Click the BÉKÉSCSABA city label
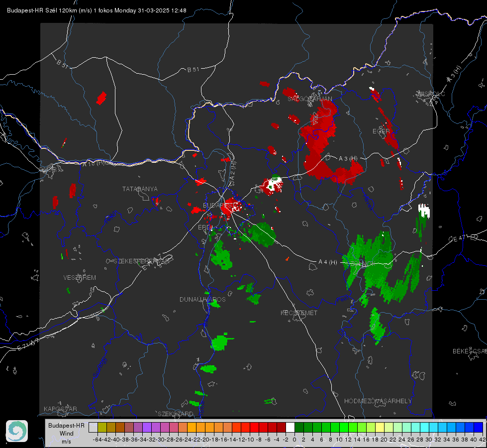487x448 pixels. tap(470, 351)
